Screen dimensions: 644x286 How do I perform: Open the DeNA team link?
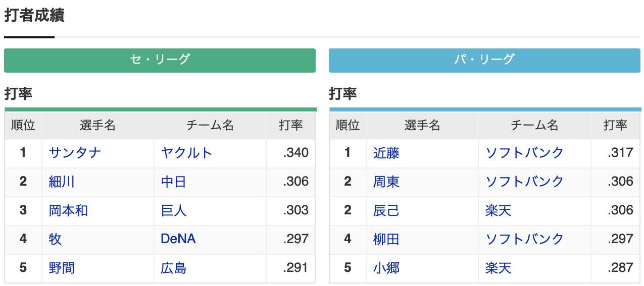click(178, 239)
